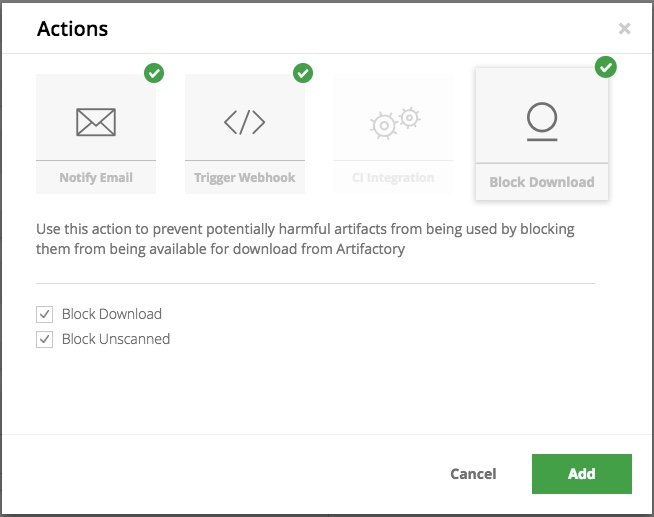This screenshot has width=654, height=517.
Task: Click Cancel to dismiss the dialog
Action: [x=473, y=474]
